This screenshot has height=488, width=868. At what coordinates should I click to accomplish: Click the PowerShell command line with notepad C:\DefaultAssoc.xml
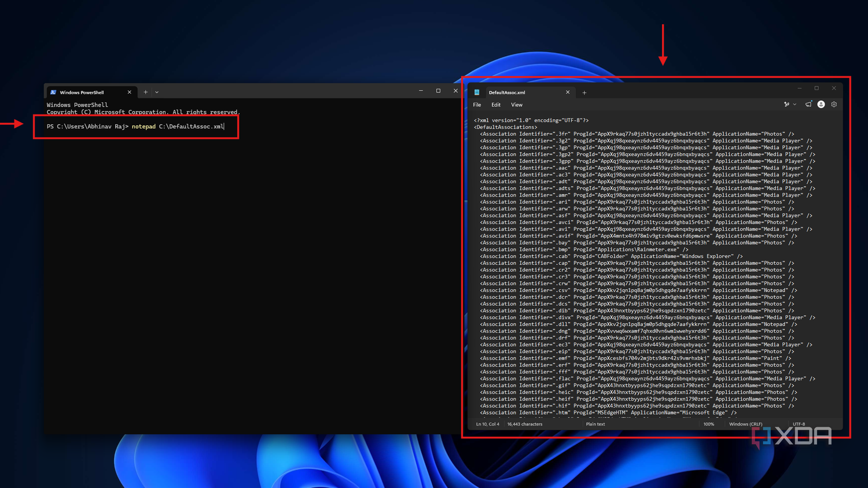pyautogui.click(x=135, y=127)
